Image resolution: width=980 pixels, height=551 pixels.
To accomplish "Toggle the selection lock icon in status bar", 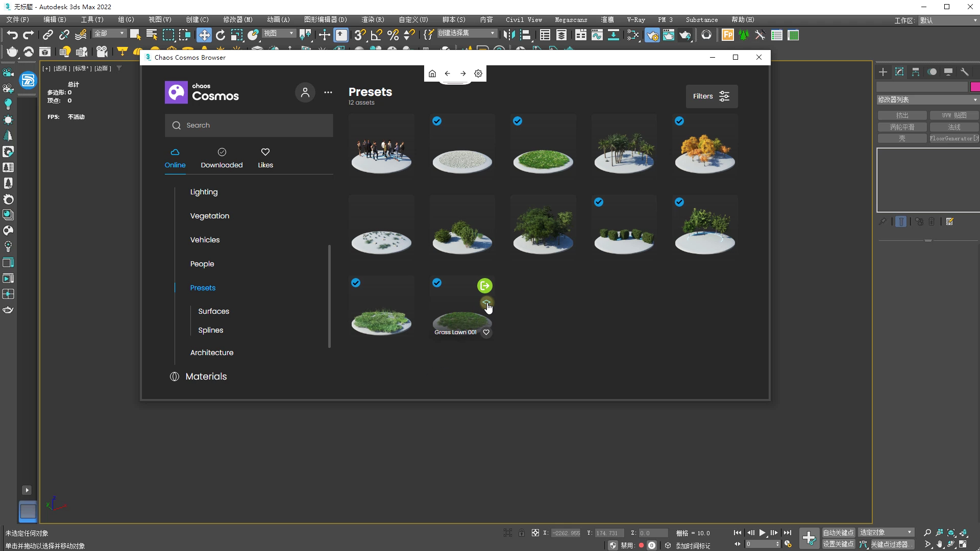I will (x=522, y=533).
